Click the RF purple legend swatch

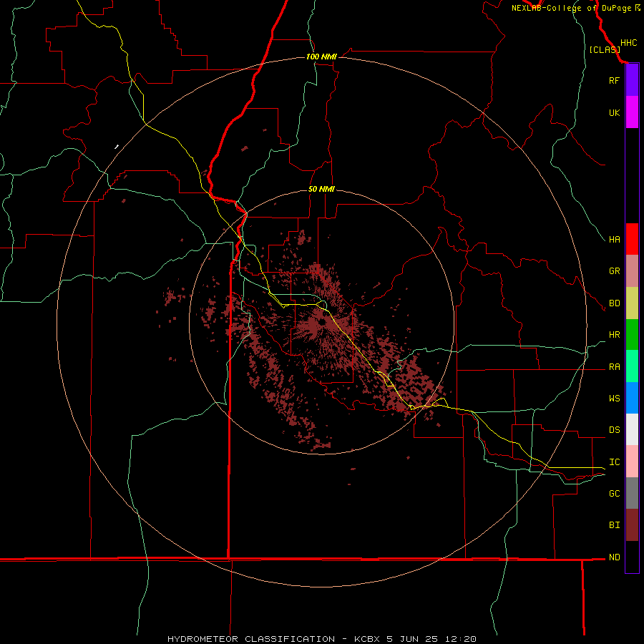[x=632, y=80]
